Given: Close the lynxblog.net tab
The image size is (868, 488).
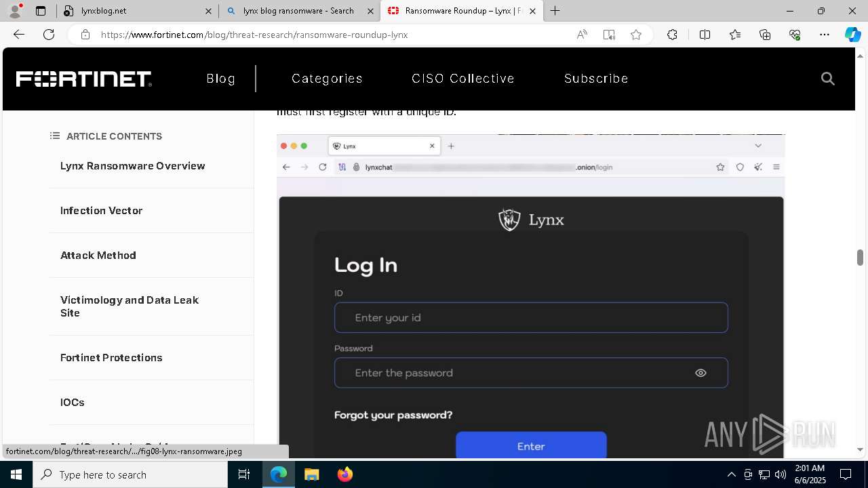Looking at the screenshot, I should tap(209, 11).
